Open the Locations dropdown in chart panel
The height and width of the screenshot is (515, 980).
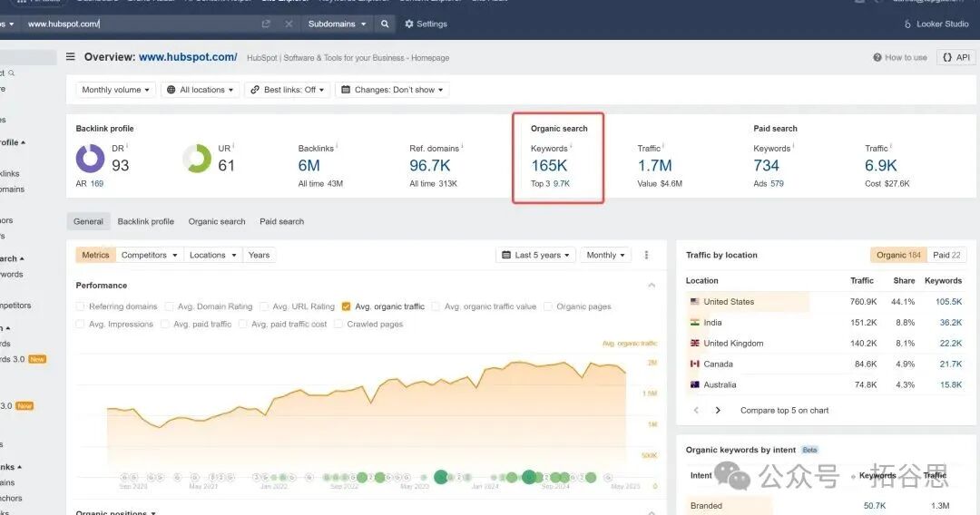(212, 255)
